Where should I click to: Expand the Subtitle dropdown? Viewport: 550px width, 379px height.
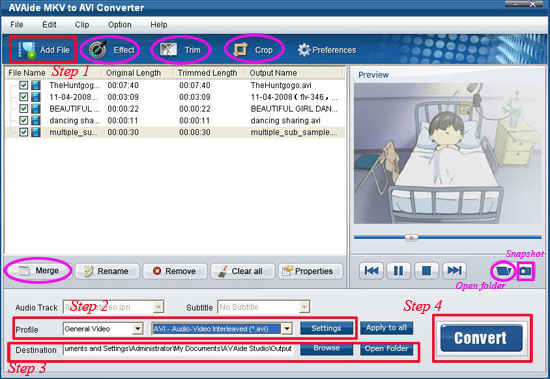304,307
